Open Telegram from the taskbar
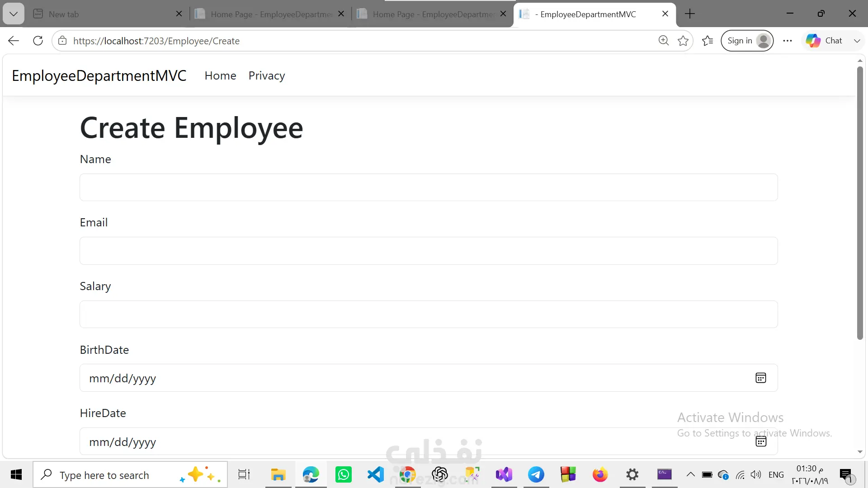868x488 pixels. pos(536,474)
